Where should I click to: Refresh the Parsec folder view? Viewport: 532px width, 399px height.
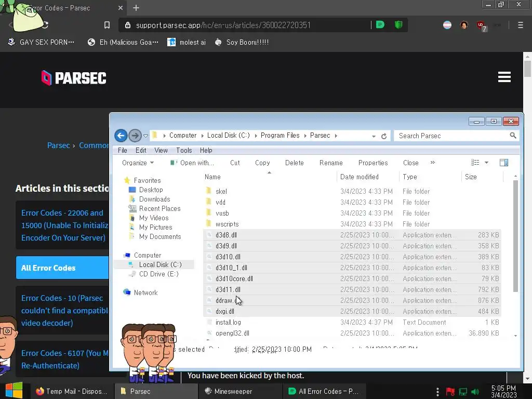tap(384, 136)
